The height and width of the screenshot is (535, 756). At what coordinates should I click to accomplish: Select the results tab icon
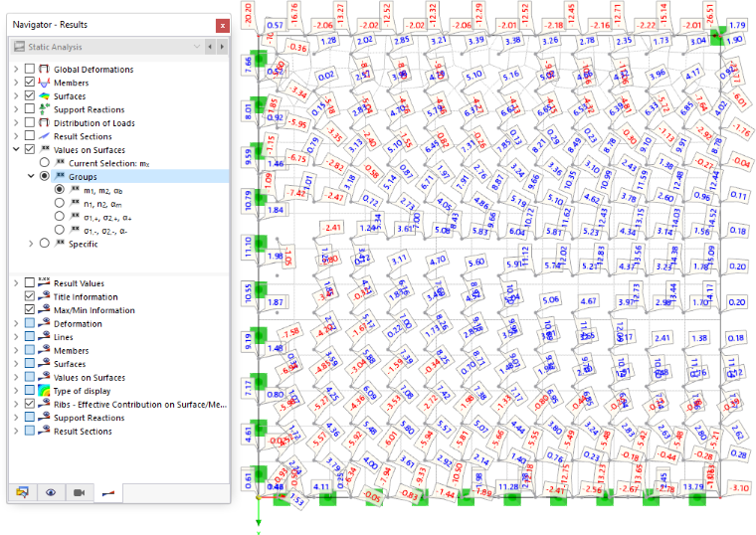[108, 492]
